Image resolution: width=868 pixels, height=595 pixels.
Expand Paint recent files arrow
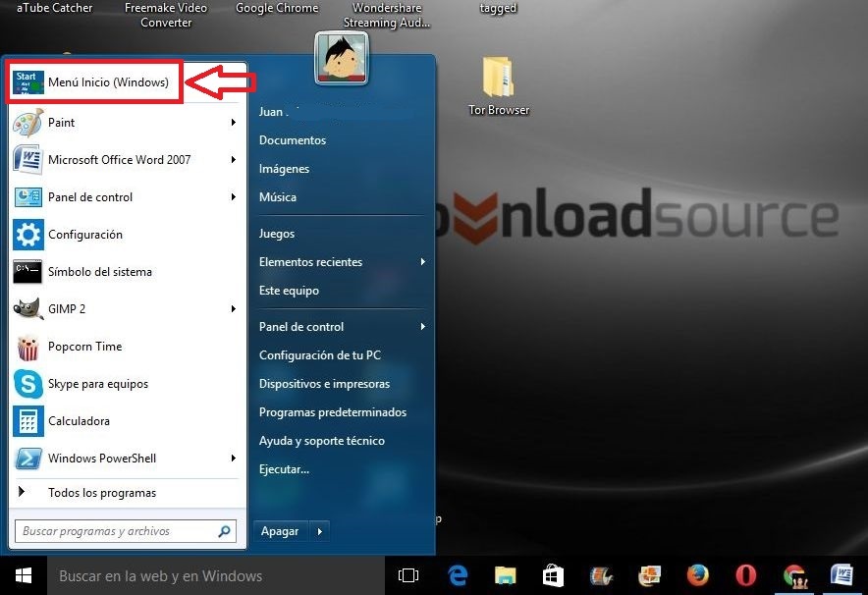pos(234,123)
